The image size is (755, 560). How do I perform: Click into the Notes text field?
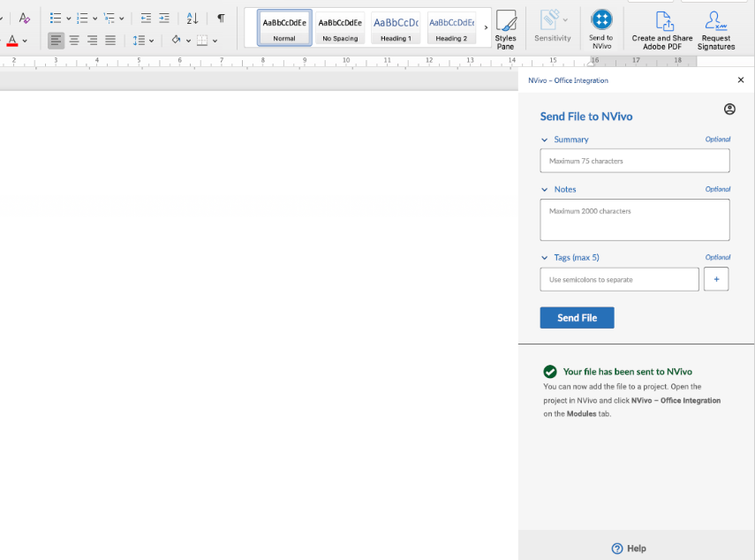click(634, 220)
